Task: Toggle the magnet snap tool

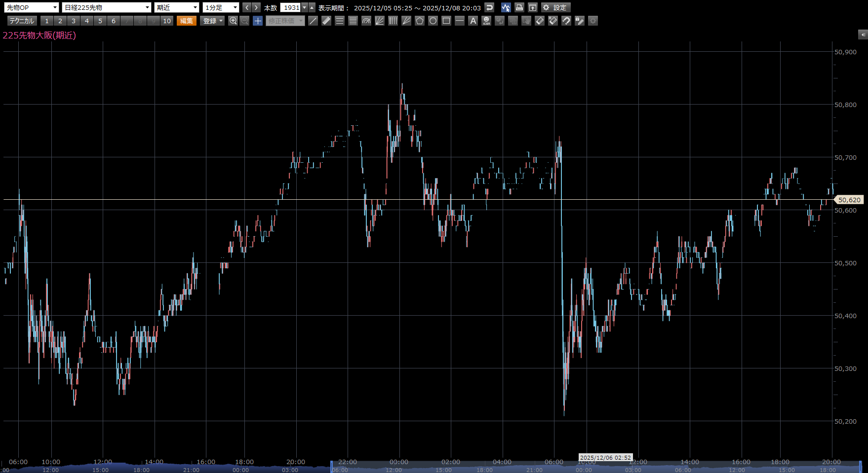Action: (x=566, y=21)
